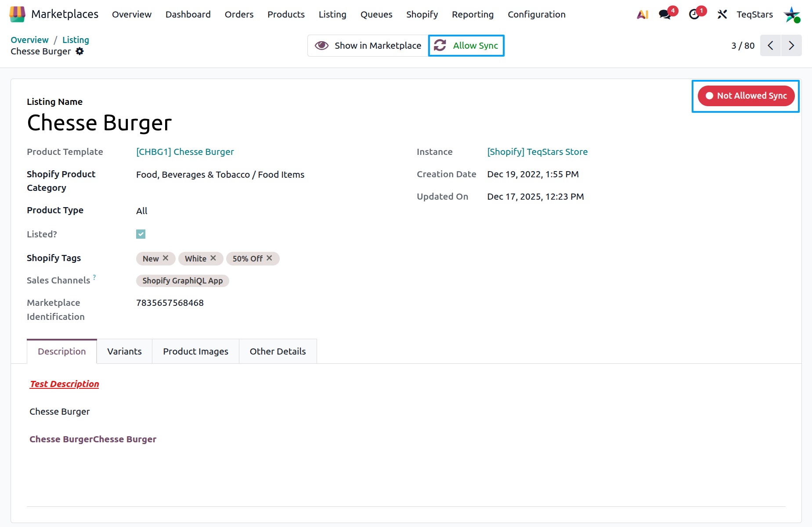Remove the New Shopify tag
The image size is (812, 527).
pos(166,258)
